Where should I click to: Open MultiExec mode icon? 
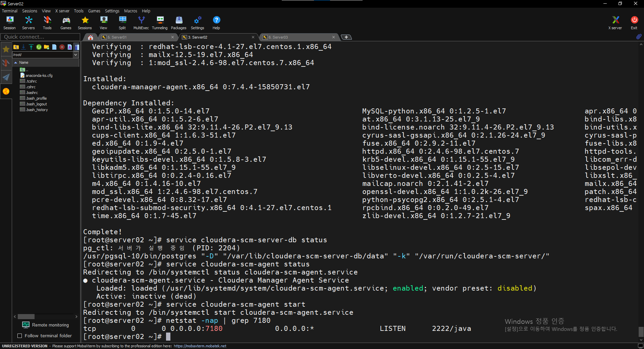point(141,23)
